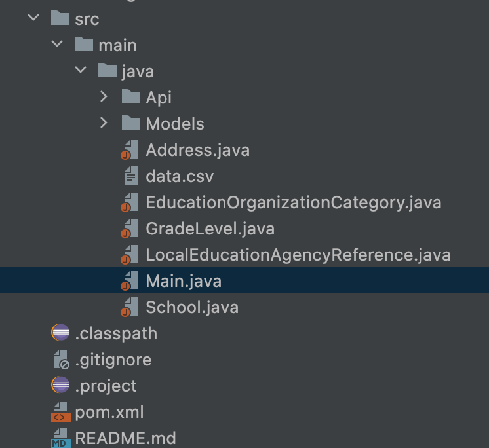The width and height of the screenshot is (489, 448).
Task: Select the main folder label
Action: [x=117, y=45]
